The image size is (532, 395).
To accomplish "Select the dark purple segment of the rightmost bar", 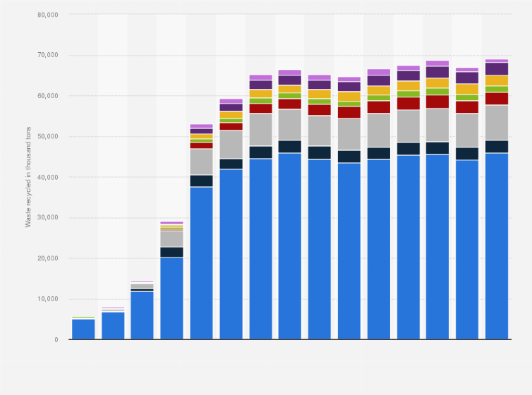I will pyautogui.click(x=497, y=69).
